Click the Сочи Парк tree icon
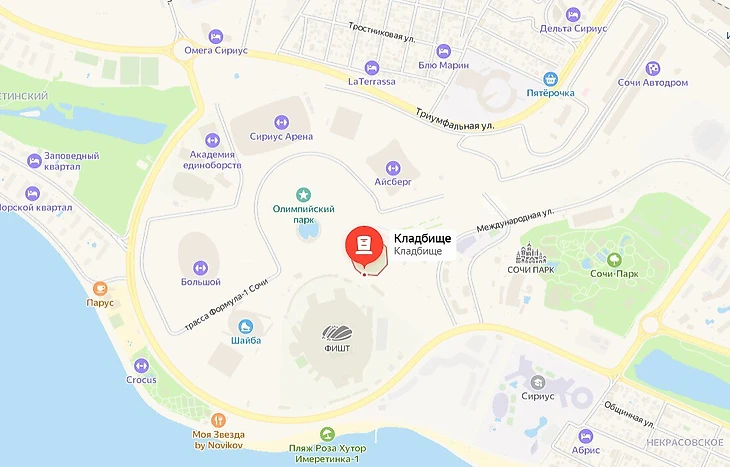Screen dimensions: 730x467 (614, 259)
